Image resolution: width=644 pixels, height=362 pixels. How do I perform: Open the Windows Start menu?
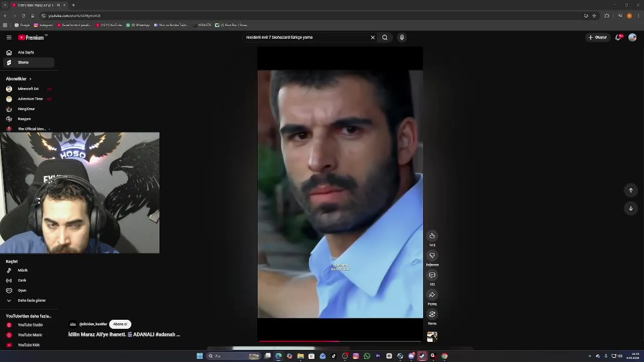[x=200, y=356]
